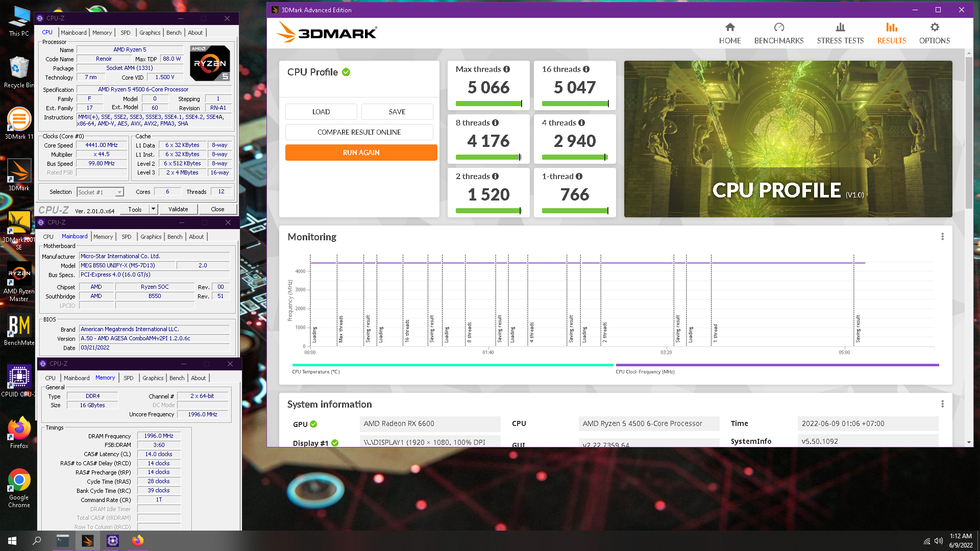The width and height of the screenshot is (980, 551).
Task: Open the Monitoring panel three-dot menu
Action: coord(942,237)
